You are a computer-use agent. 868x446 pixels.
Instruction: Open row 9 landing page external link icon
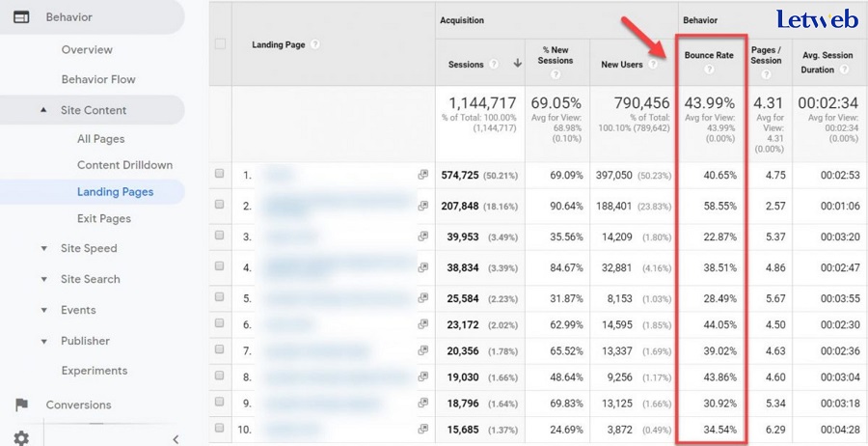click(x=423, y=404)
